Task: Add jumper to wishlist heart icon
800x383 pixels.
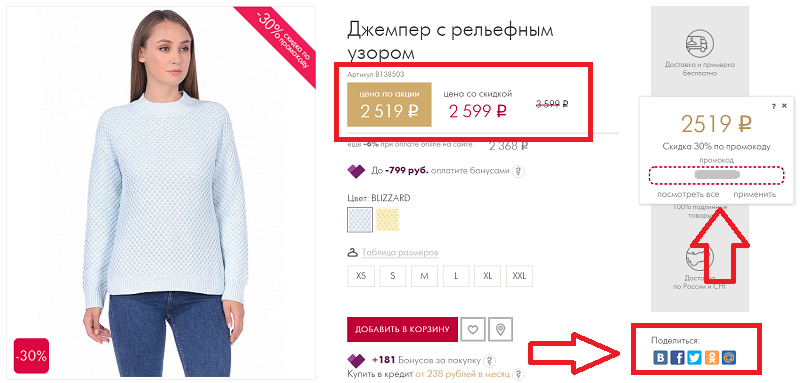Action: click(x=472, y=329)
